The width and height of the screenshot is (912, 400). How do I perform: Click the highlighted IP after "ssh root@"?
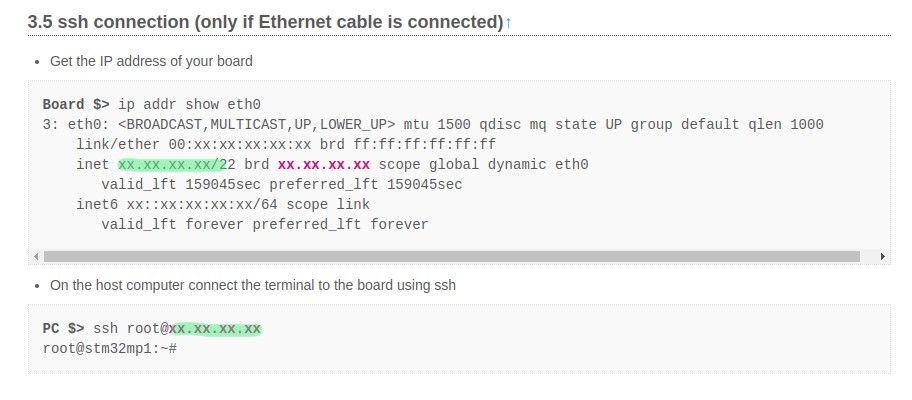pos(216,328)
